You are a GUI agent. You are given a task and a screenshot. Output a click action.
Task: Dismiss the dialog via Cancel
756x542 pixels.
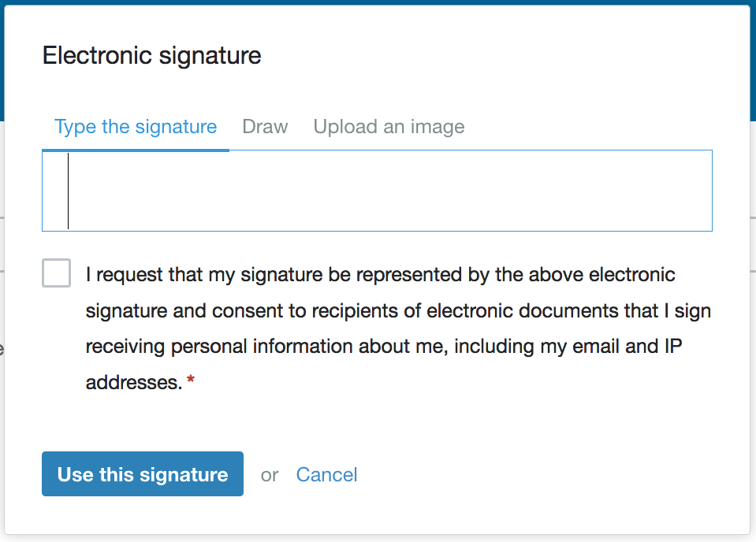pos(326,473)
